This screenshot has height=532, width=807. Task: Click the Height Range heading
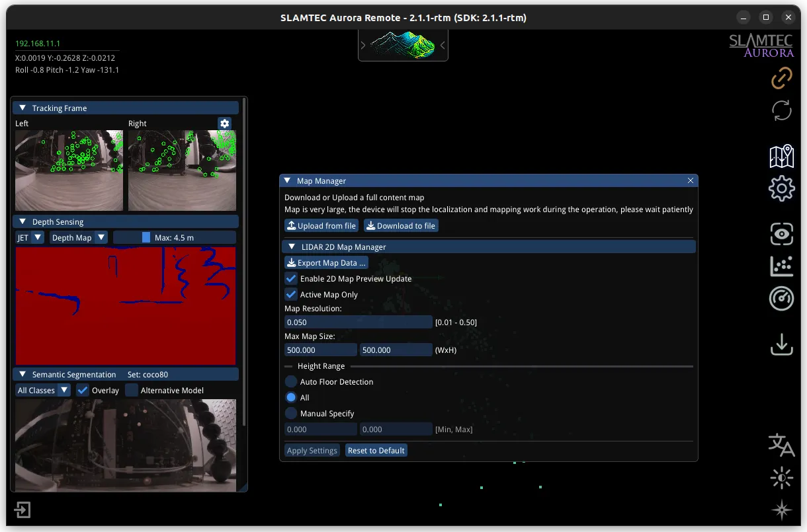point(321,366)
